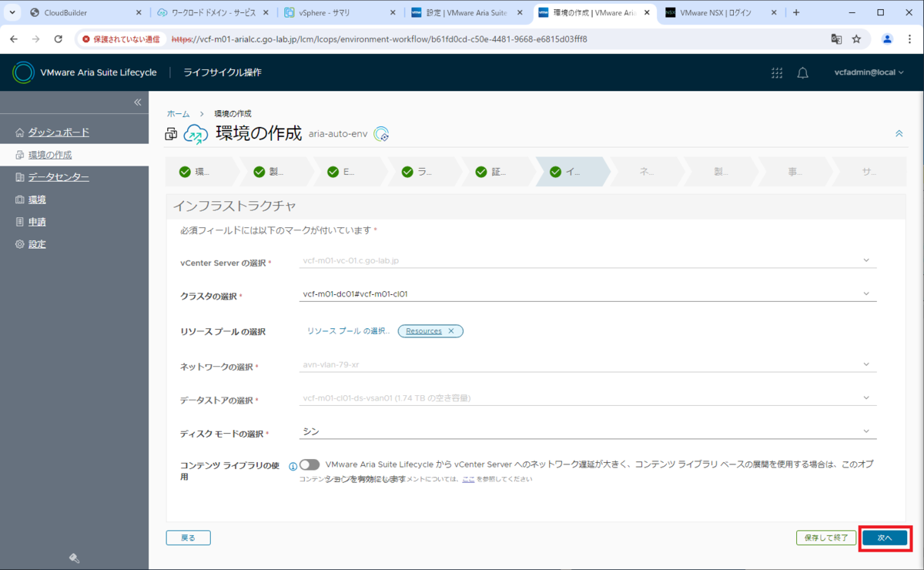
Task: Go to the E... wizard step
Action: (x=350, y=172)
